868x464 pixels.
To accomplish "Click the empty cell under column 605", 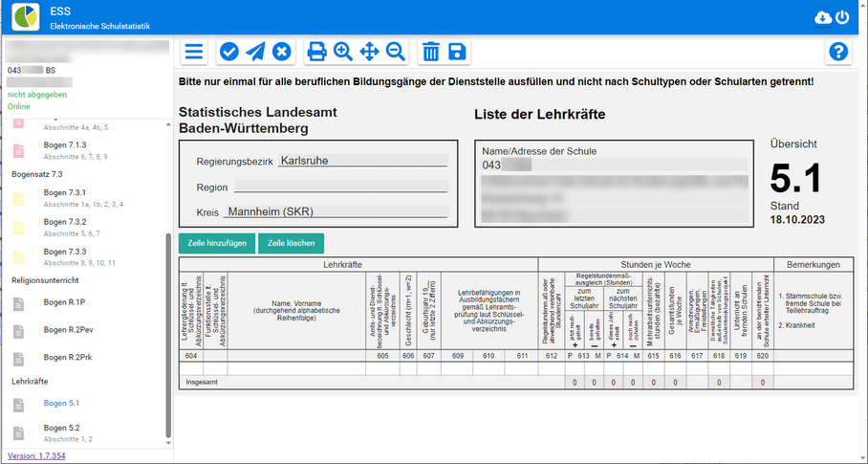I will [382, 368].
